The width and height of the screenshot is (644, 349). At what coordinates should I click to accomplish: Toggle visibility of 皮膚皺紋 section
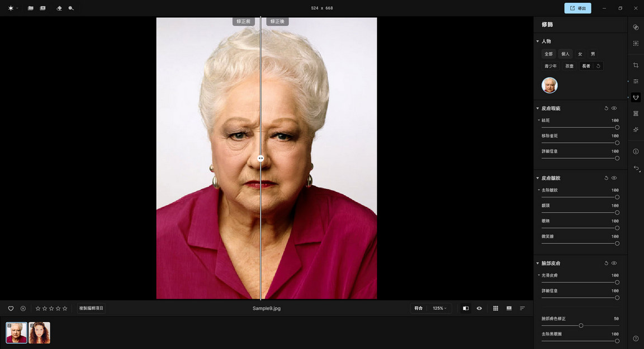[x=614, y=178]
